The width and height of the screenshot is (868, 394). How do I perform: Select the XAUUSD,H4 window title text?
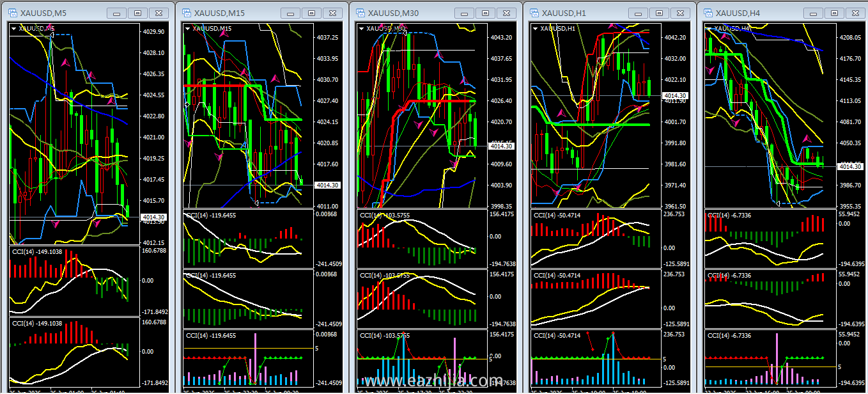pos(739,13)
